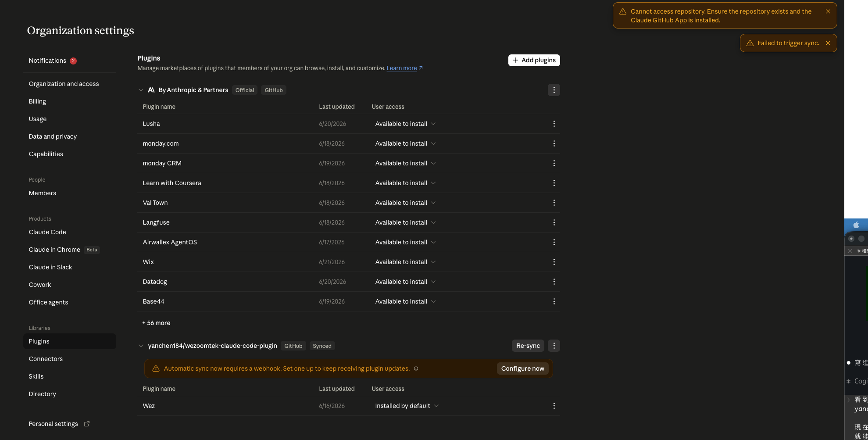
Task: Open the user access dropdown for monday.com
Action: (405, 143)
